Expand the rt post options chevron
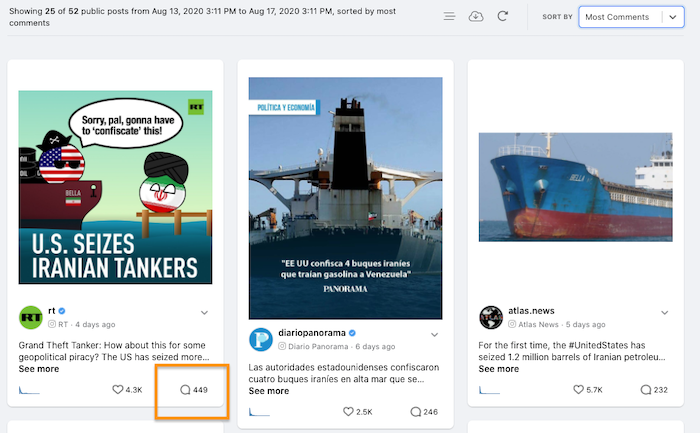 (204, 312)
